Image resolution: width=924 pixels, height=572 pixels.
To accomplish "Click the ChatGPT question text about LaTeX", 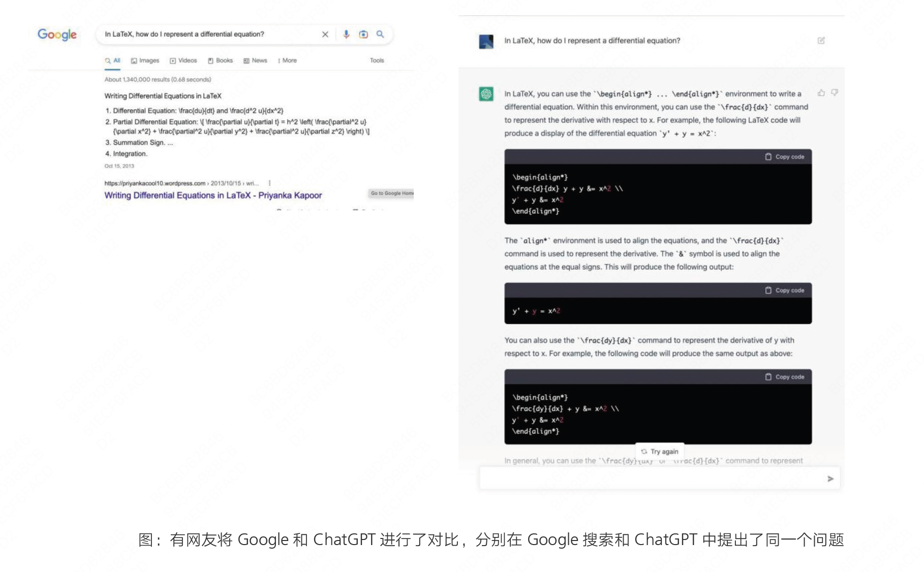I will [592, 41].
